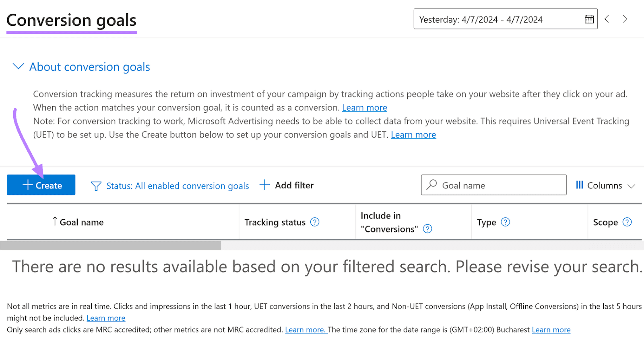644x350 pixels.
Task: Open Status: All enabled conversion goals filter
Action: click(178, 186)
